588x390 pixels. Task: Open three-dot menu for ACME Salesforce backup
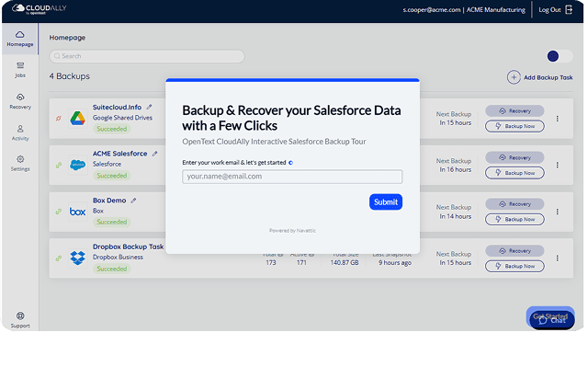(x=557, y=165)
